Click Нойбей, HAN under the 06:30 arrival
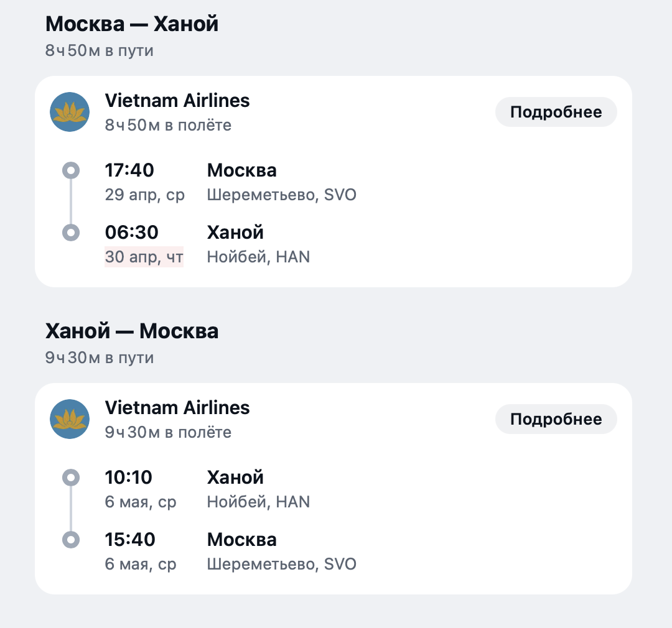The width and height of the screenshot is (672, 628). 258,256
